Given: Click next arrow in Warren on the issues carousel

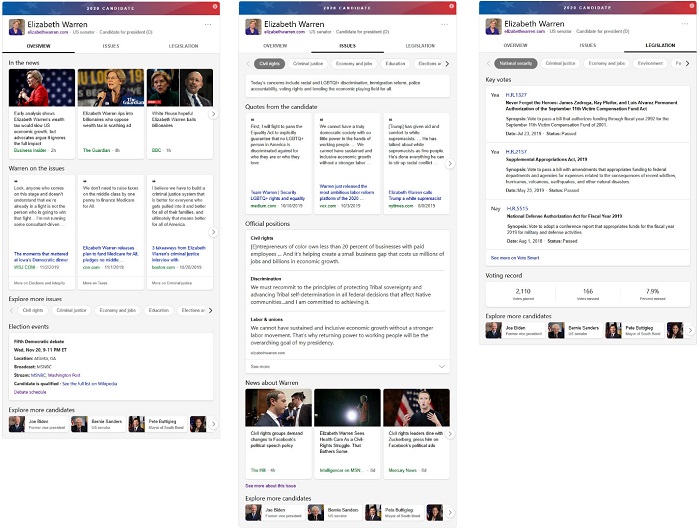Looking at the screenshot, I should (x=213, y=232).
